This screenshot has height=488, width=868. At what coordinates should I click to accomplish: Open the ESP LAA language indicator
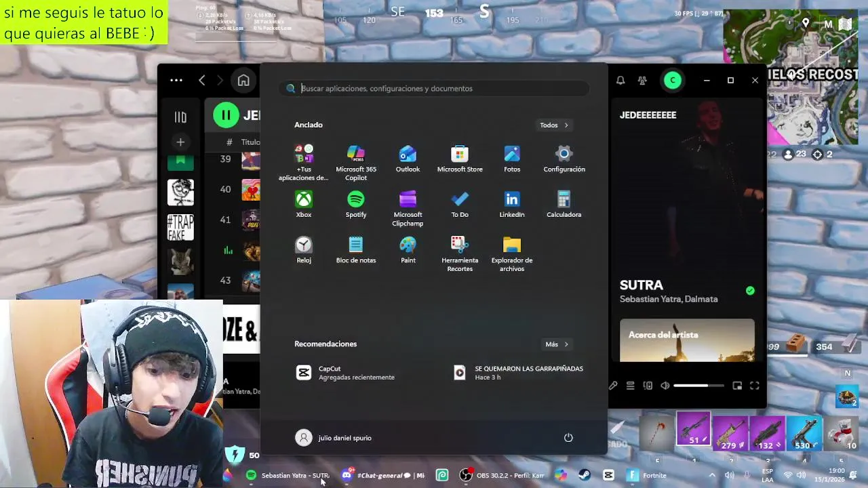[x=768, y=475]
